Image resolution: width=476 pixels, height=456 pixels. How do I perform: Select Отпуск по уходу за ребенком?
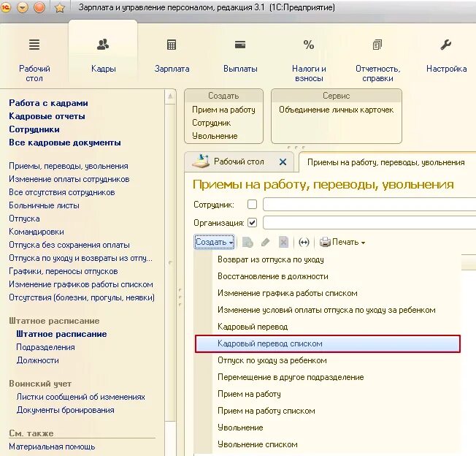click(x=272, y=360)
